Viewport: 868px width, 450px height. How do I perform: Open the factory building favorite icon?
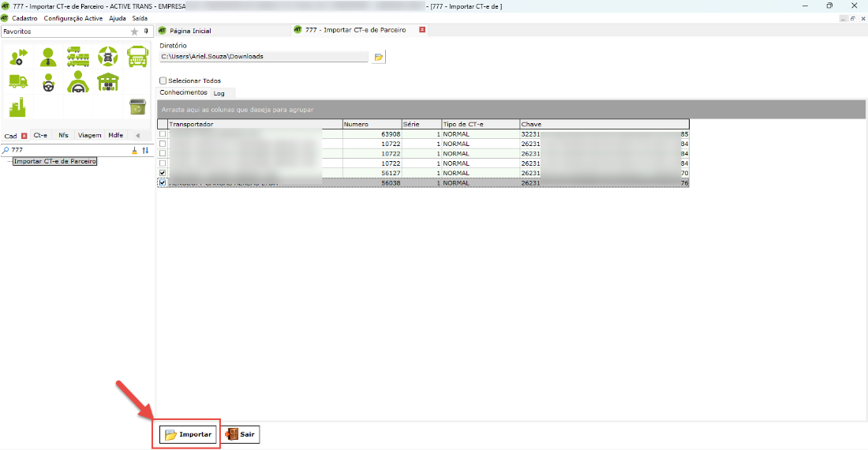(x=17, y=107)
